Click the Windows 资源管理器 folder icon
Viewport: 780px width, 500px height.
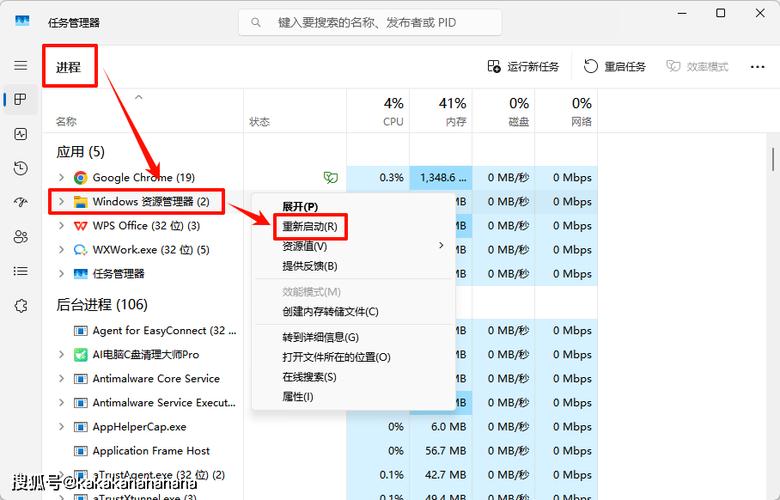81,201
